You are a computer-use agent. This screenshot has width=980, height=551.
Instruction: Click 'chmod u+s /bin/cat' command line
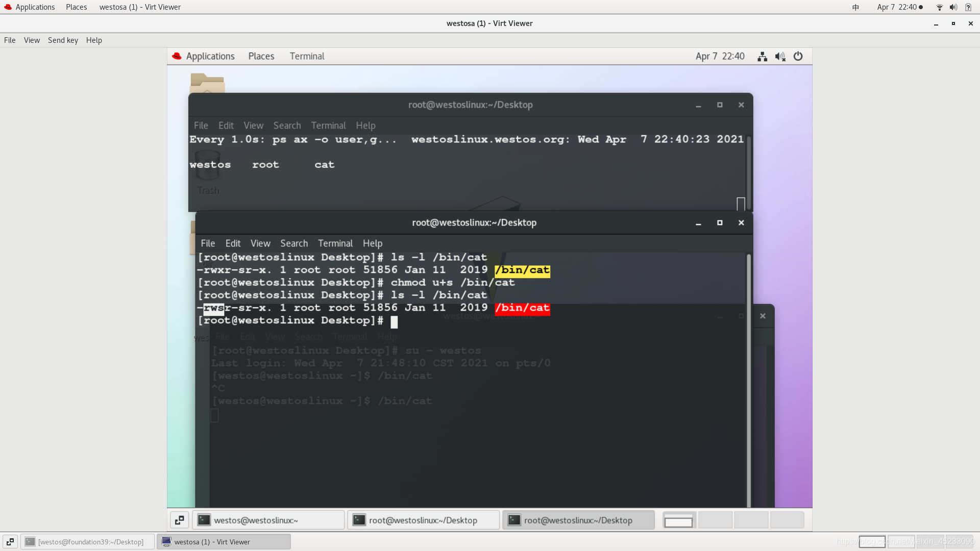point(453,283)
